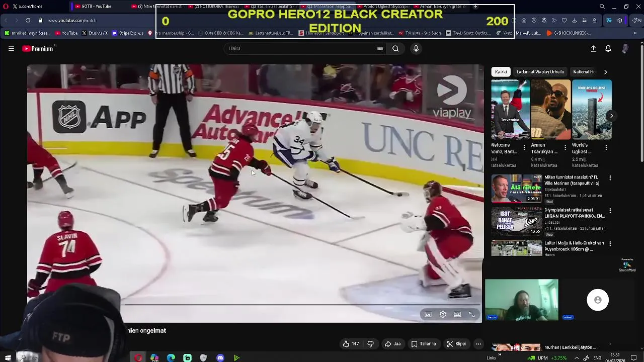Create a clip with Klippi button
The width and height of the screenshot is (644, 362).
coord(456,344)
